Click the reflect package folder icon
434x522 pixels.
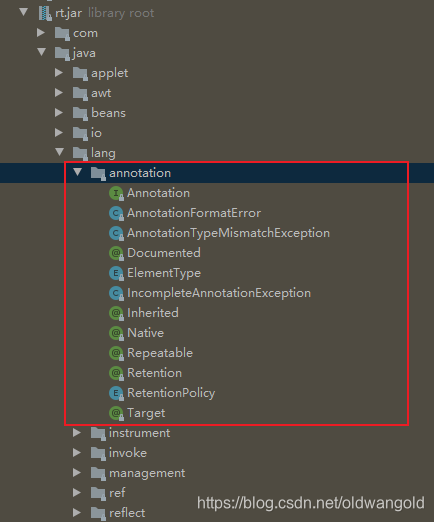[x=98, y=513]
